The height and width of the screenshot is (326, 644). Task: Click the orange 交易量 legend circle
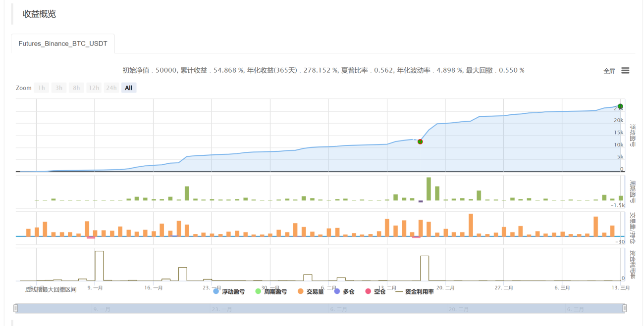pos(300,292)
